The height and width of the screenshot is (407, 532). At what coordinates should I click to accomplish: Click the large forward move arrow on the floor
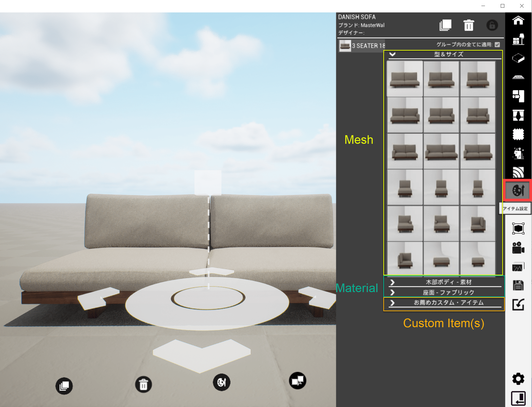pyautogui.click(x=202, y=356)
